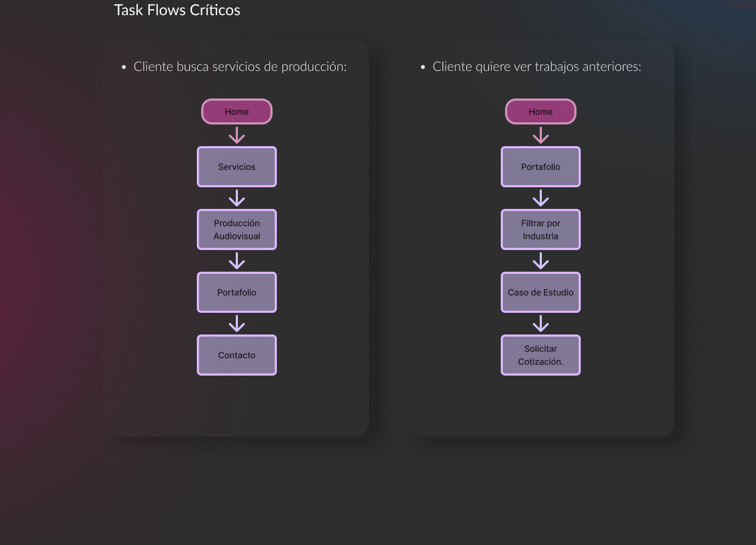Image resolution: width=756 pixels, height=545 pixels.
Task: Select the Filtrar por Industria node
Action: 541,229
